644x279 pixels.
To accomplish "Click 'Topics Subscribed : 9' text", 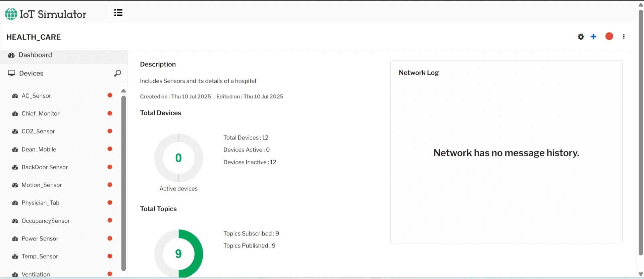I will point(251,233).
